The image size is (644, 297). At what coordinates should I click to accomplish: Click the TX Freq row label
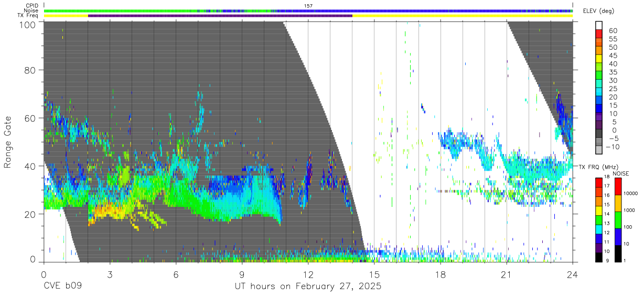(x=28, y=16)
